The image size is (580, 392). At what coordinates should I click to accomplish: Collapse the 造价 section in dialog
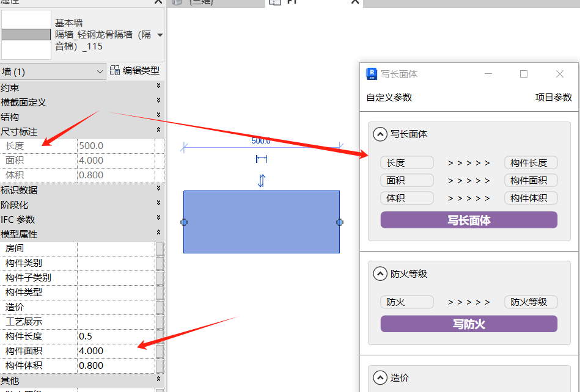point(380,378)
